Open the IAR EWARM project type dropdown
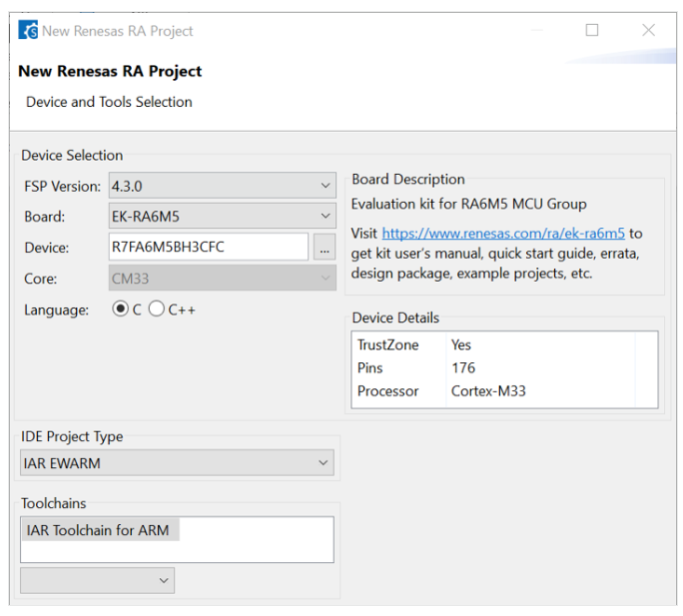 click(x=177, y=462)
